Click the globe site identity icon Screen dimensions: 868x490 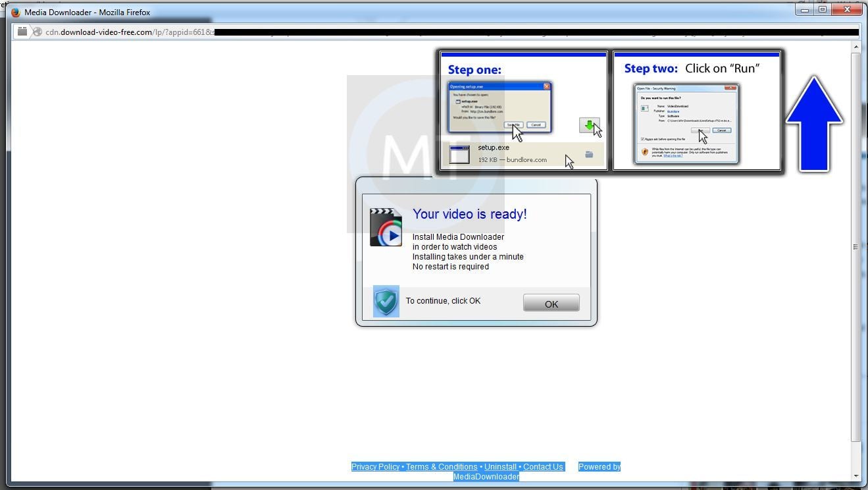pyautogui.click(x=38, y=32)
